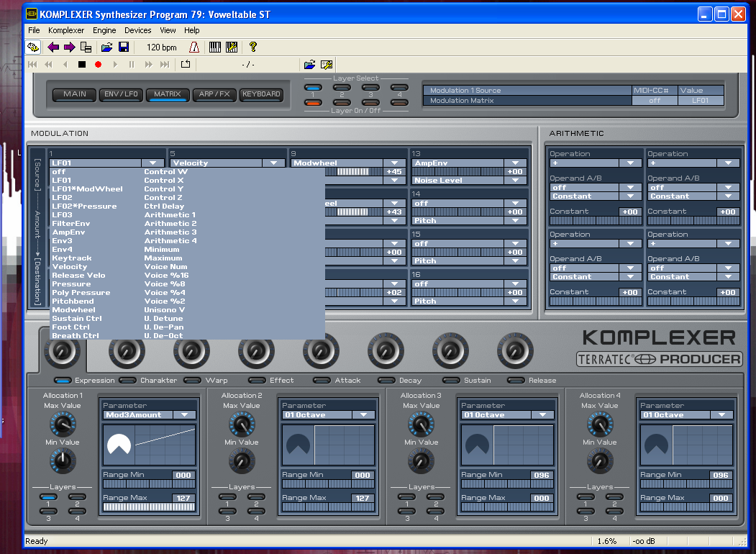Click the previous program purple left arrow
756x554 pixels.
[x=53, y=47]
